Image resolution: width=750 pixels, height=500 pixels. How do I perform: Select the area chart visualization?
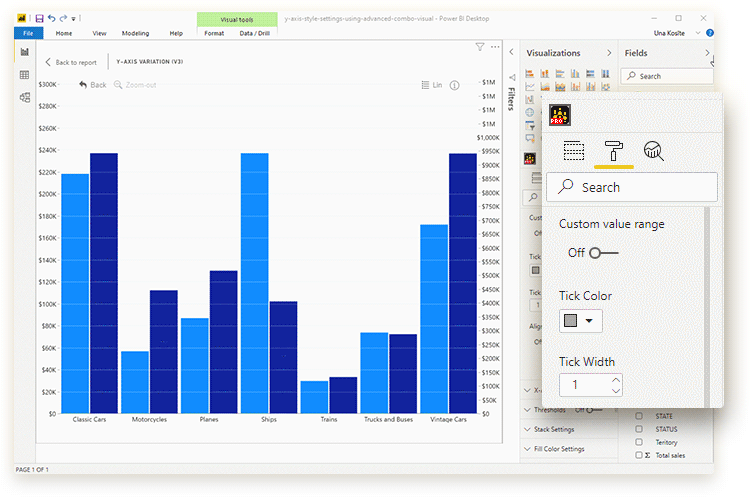[545, 87]
